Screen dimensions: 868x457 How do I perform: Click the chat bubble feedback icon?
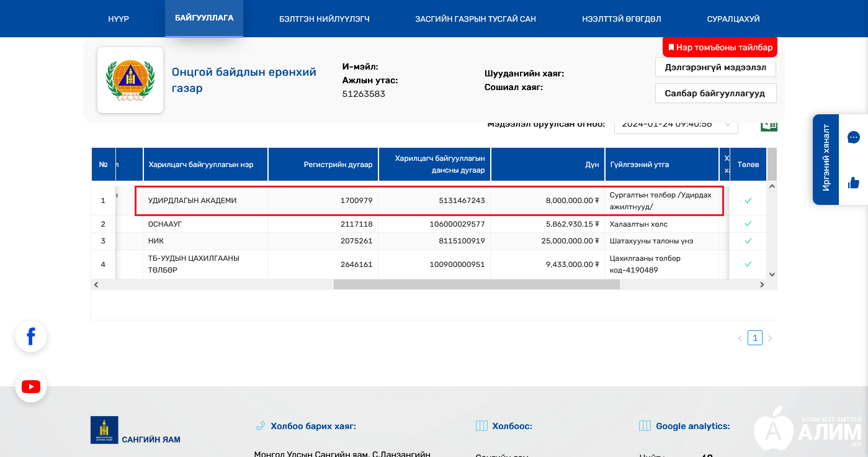click(854, 137)
